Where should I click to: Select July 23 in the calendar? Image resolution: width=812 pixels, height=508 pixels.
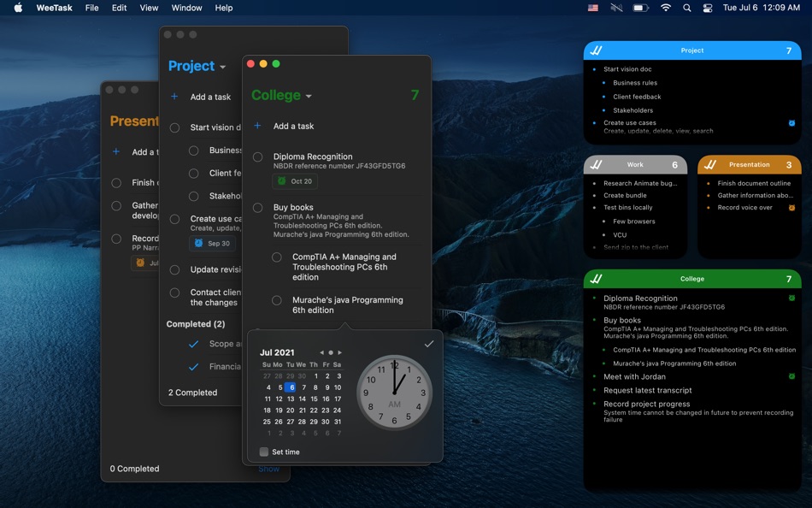click(x=325, y=410)
